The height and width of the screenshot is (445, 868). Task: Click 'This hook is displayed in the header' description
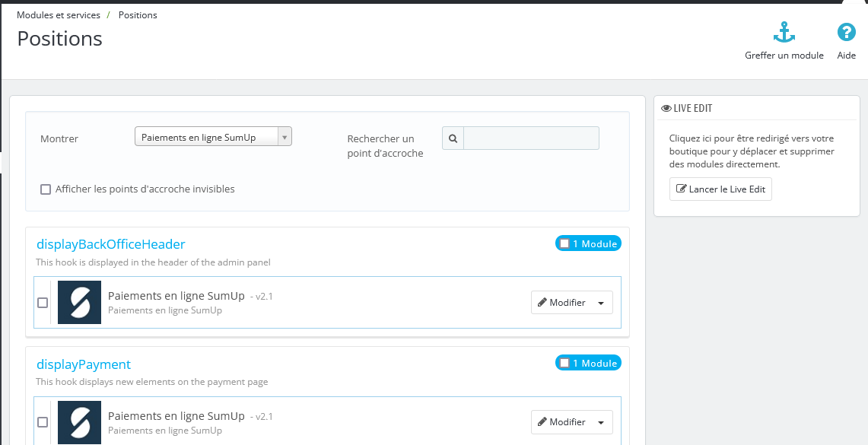pos(154,262)
